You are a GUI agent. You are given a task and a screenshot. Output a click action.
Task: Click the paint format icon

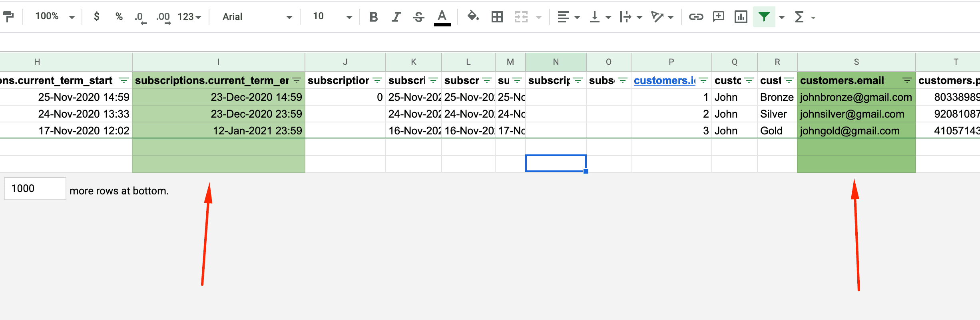[8, 16]
